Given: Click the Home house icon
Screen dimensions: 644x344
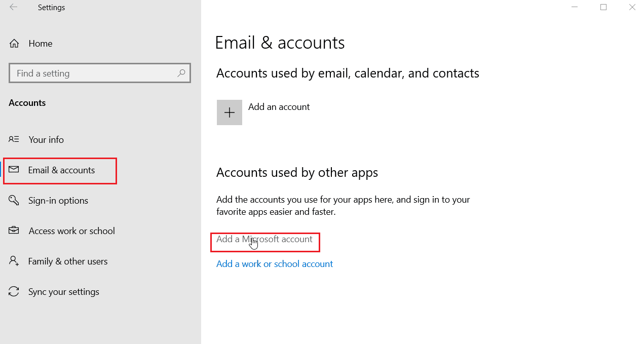Looking at the screenshot, I should tap(15, 44).
